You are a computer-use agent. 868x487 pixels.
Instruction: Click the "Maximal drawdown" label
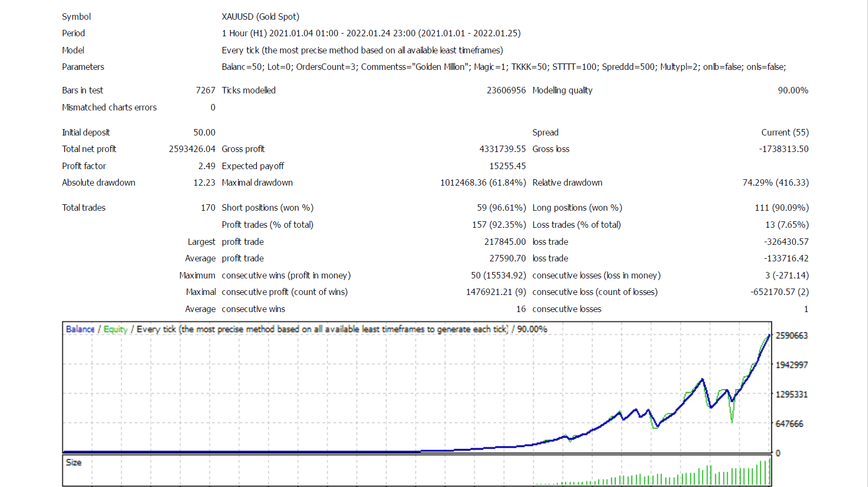coord(257,182)
